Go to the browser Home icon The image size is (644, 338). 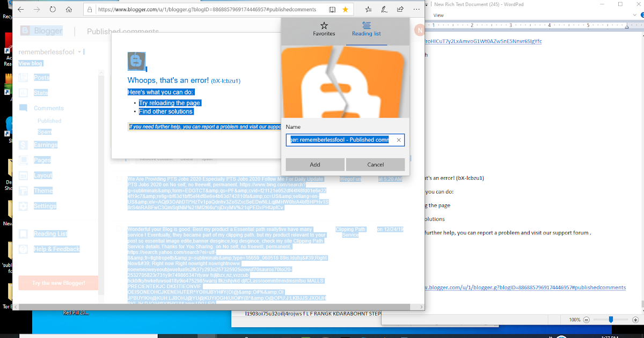(x=69, y=9)
